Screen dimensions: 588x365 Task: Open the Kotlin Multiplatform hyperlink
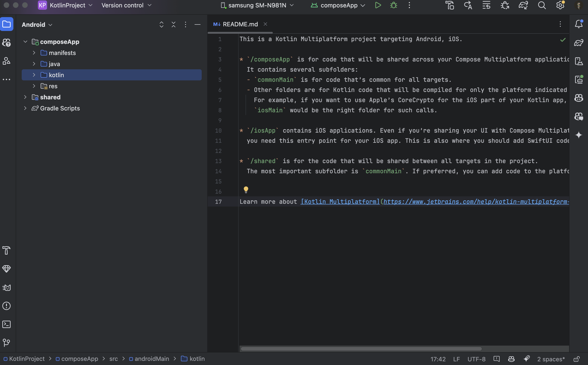340,202
